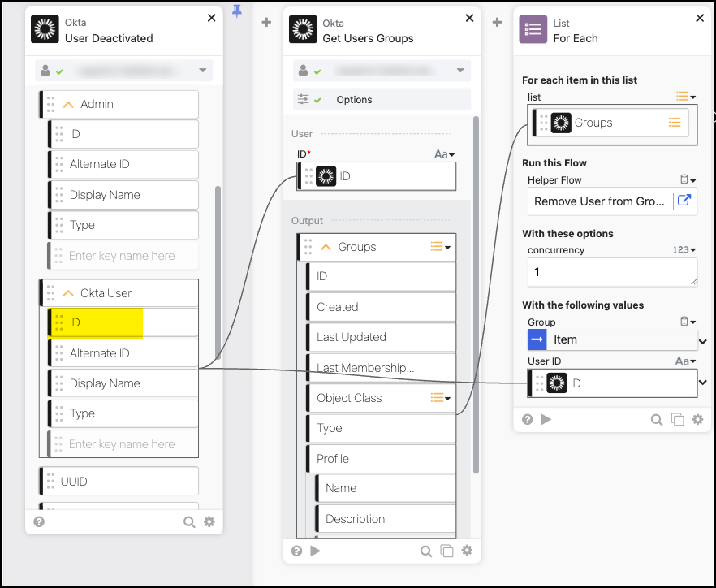Screen dimensions: 716x588
Task: Click the Enter key name here field under Admin
Action: click(123, 255)
